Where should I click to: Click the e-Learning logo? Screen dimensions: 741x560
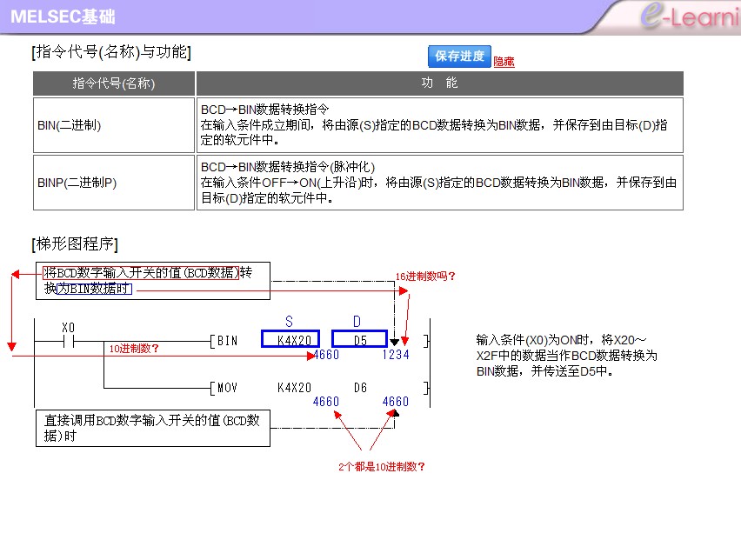coord(687,17)
